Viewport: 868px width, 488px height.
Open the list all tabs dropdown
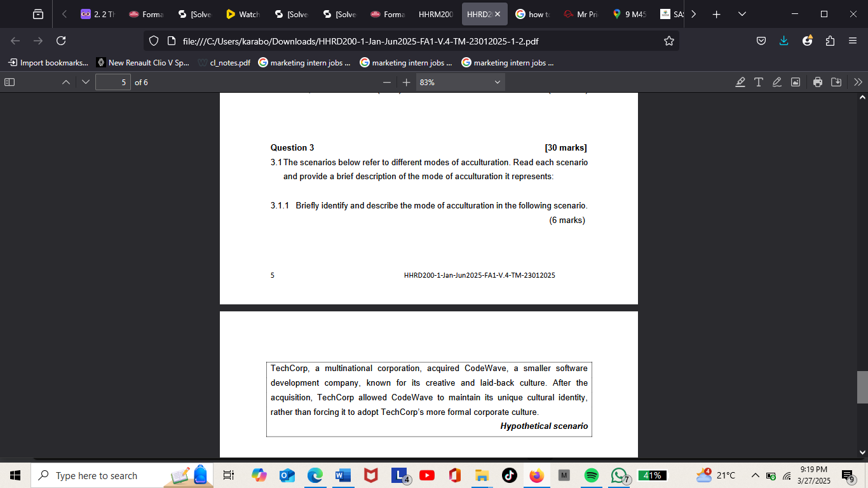point(742,14)
